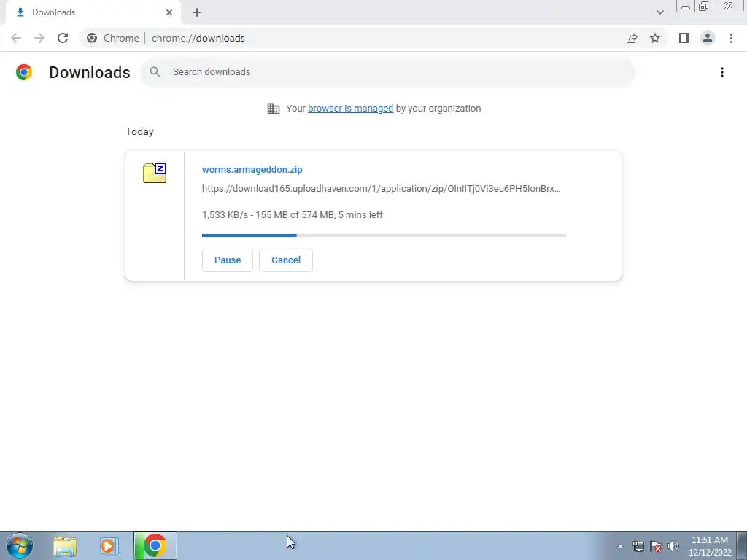747x560 pixels.
Task: Open the browser is managed link
Action: coord(351,109)
